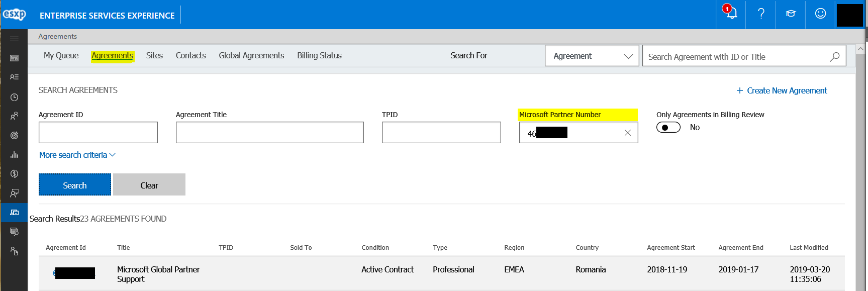The width and height of the screenshot is (868, 291).
Task: Open the bar chart sidebar icon
Action: (x=14, y=155)
